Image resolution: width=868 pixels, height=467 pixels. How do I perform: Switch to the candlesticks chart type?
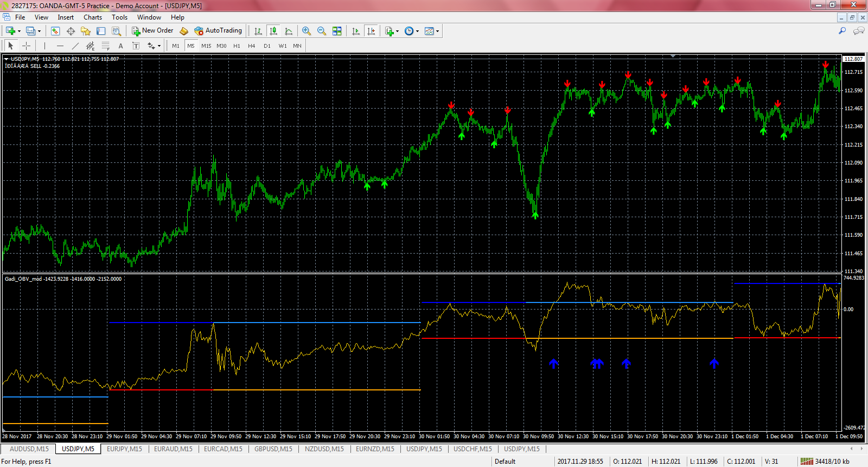[273, 31]
